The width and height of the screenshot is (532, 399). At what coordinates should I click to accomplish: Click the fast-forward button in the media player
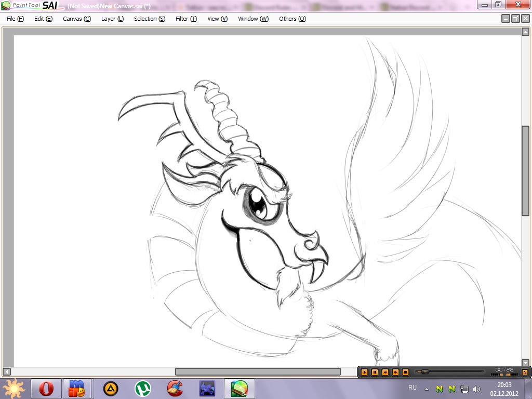[395, 372]
